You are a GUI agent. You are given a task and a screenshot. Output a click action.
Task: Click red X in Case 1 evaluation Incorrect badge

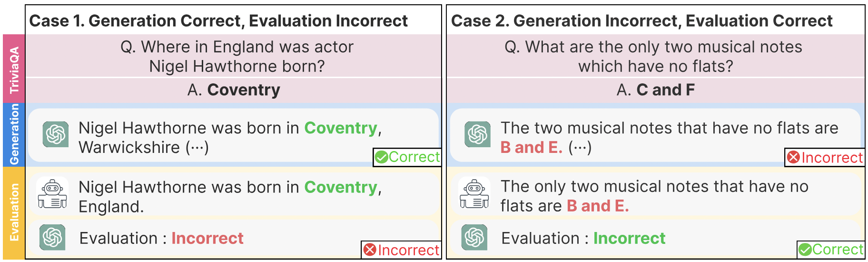(370, 250)
